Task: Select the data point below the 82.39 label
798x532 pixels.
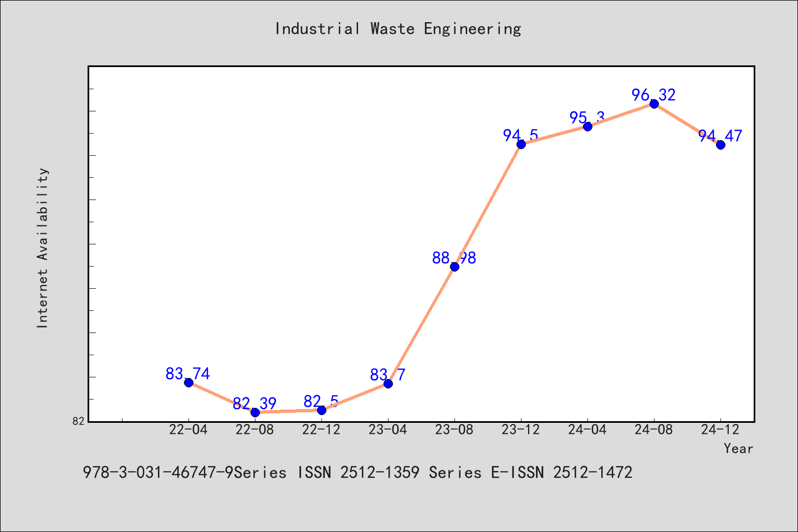Action: click(x=255, y=412)
